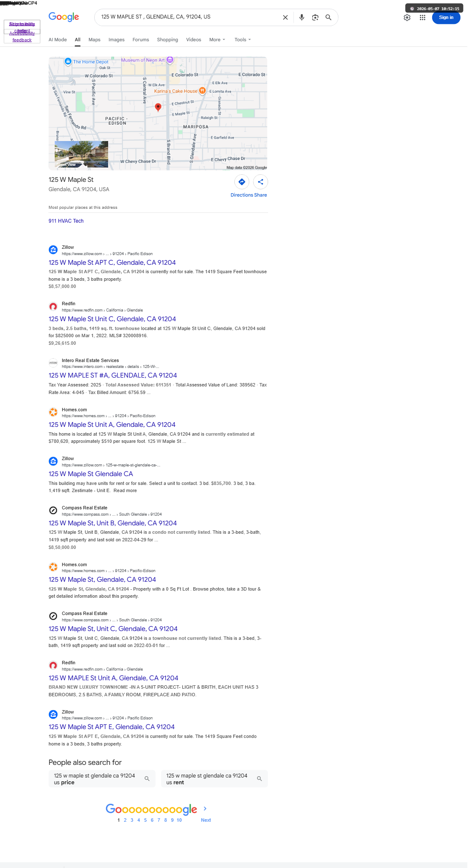Expand the More search filters dropdown
473x868 pixels.
(x=217, y=40)
